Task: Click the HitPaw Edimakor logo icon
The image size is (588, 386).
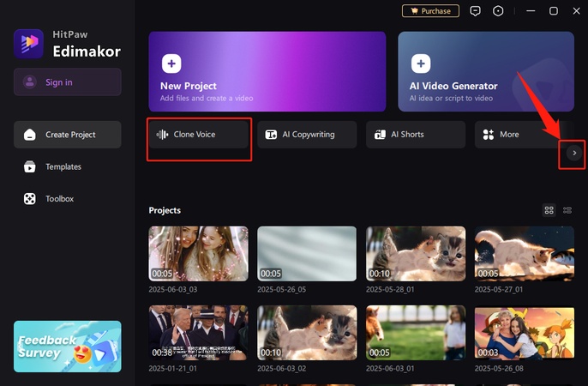Action: (28, 44)
